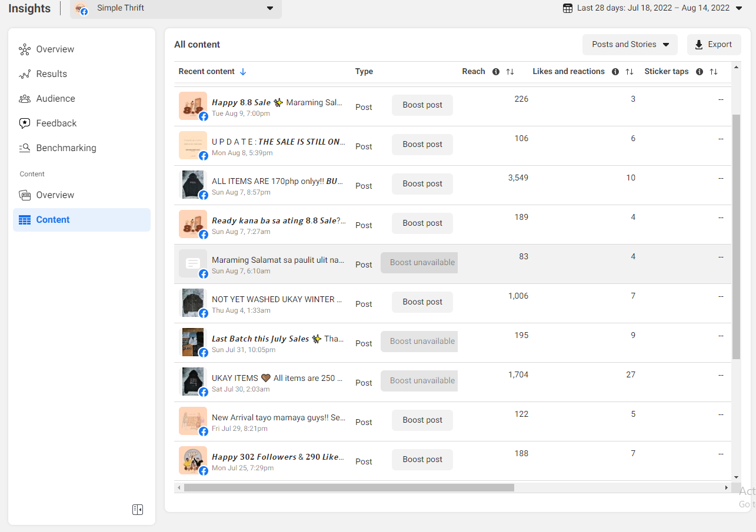The image size is (756, 532).
Task: Click the Reach info icon
Action: tap(496, 72)
